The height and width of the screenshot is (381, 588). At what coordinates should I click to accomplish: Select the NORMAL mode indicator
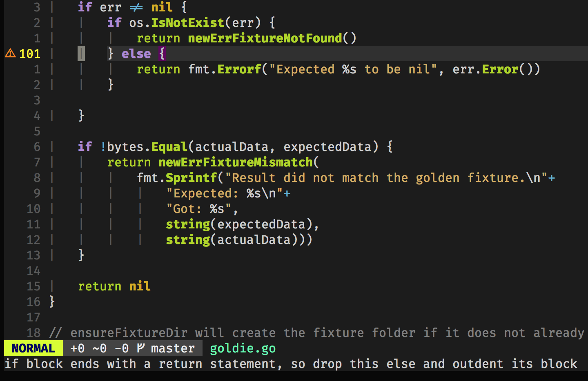point(33,348)
